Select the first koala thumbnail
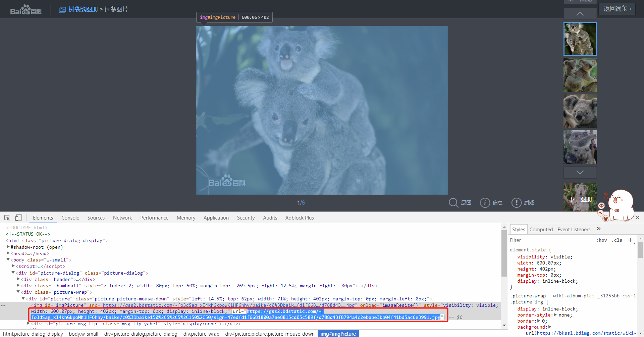 coord(580,39)
